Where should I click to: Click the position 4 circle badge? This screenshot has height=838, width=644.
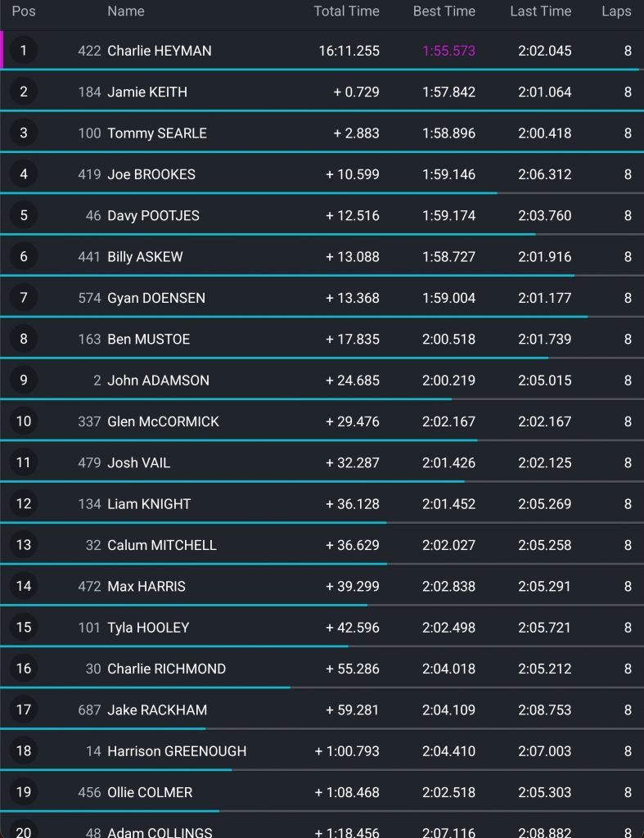(24, 174)
